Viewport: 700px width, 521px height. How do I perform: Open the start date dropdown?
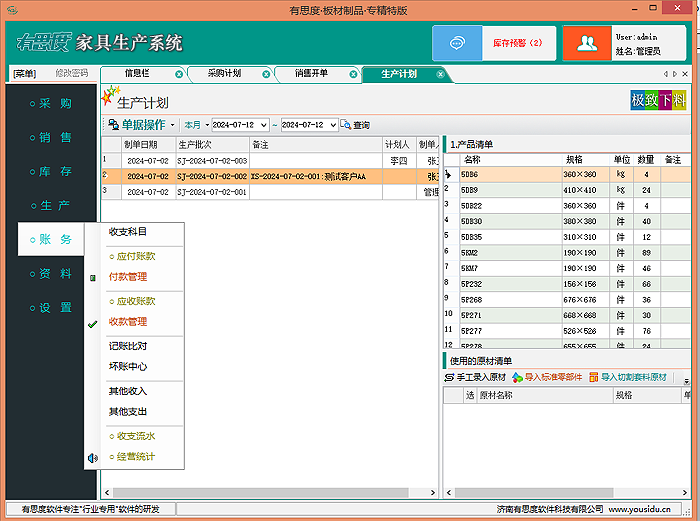pyautogui.click(x=264, y=125)
